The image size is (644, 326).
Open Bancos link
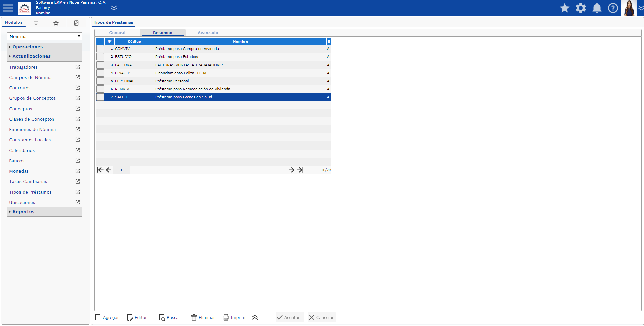(17, 161)
